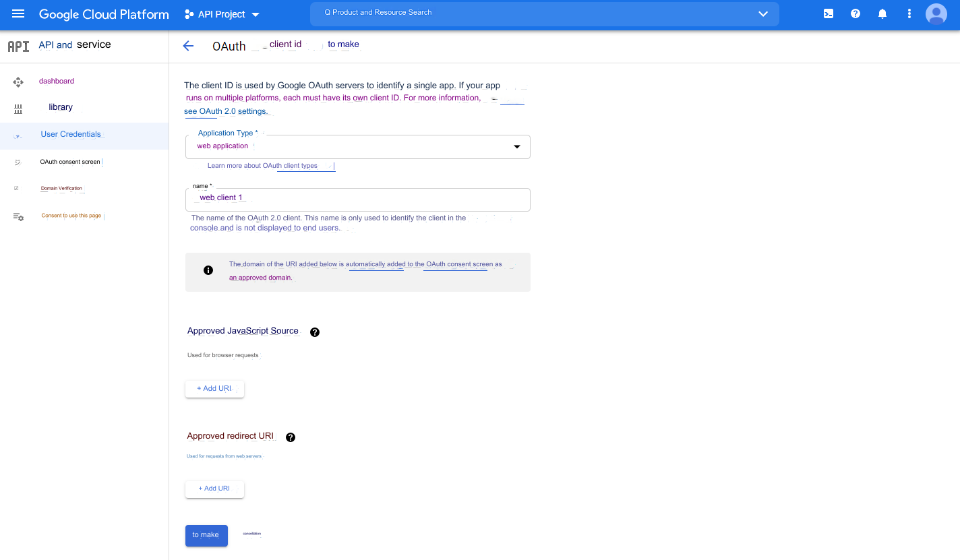Click the 'Approved JavaScript Source' heading
The height and width of the screenshot is (560, 960).
(x=243, y=331)
